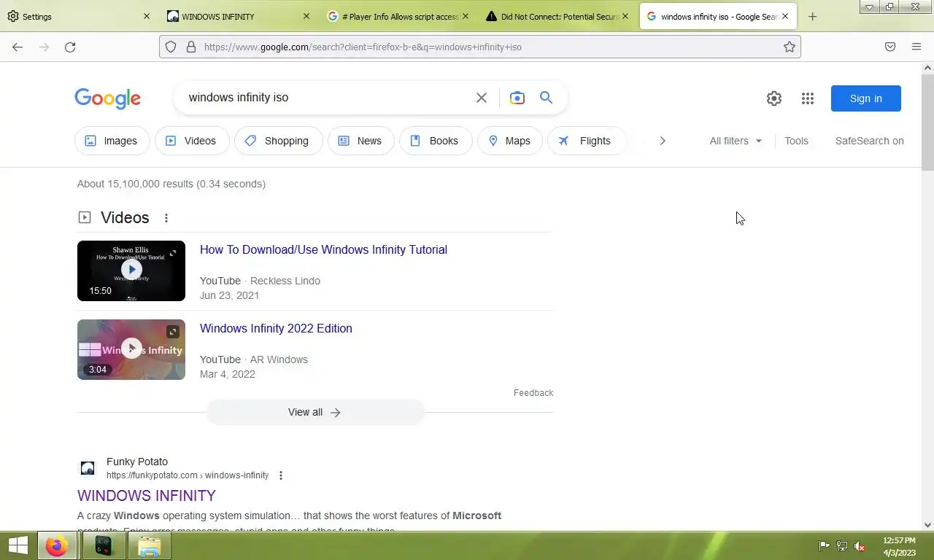
Task: Save page to Pocket
Action: [x=890, y=47]
